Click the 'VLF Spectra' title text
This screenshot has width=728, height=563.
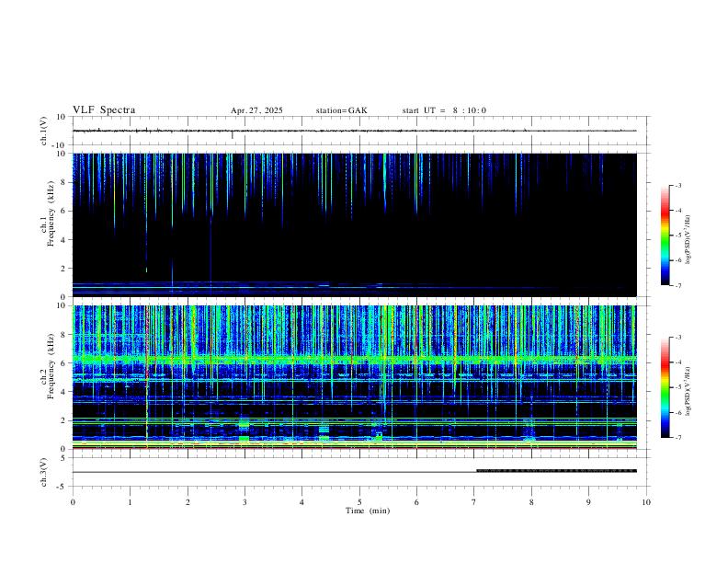click(x=104, y=110)
